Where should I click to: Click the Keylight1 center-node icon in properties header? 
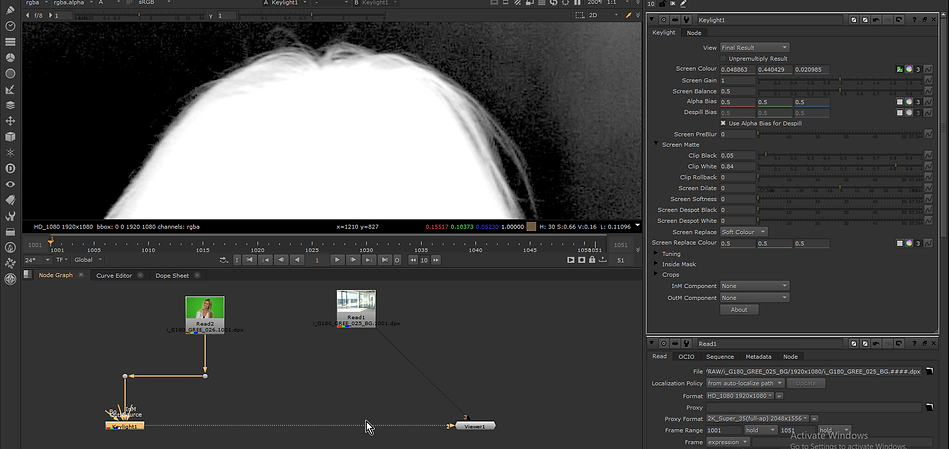[663, 20]
